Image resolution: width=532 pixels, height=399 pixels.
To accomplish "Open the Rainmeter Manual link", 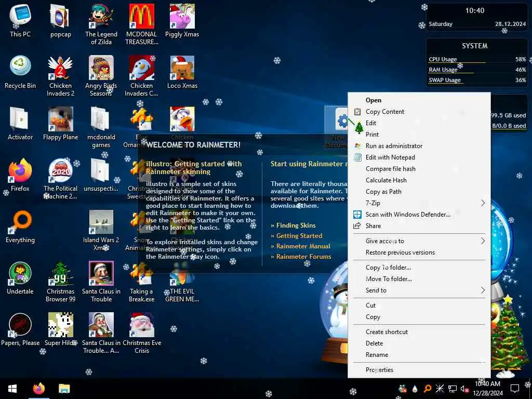I will (300, 246).
